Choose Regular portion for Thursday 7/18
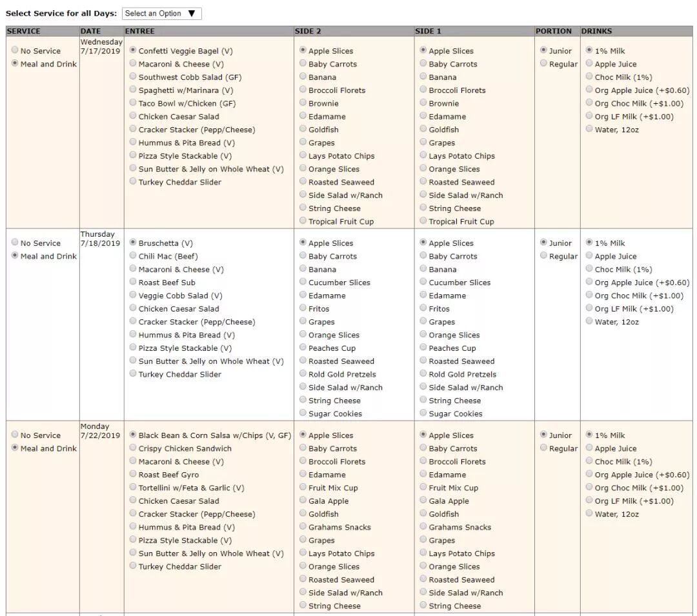The height and width of the screenshot is (616, 697). click(x=543, y=255)
